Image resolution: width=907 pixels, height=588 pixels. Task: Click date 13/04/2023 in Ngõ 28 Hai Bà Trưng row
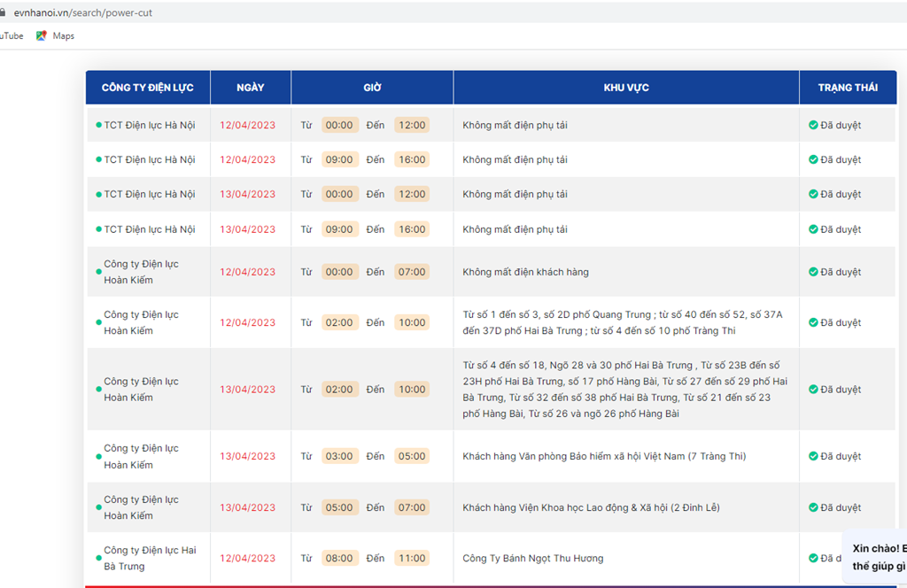click(248, 389)
